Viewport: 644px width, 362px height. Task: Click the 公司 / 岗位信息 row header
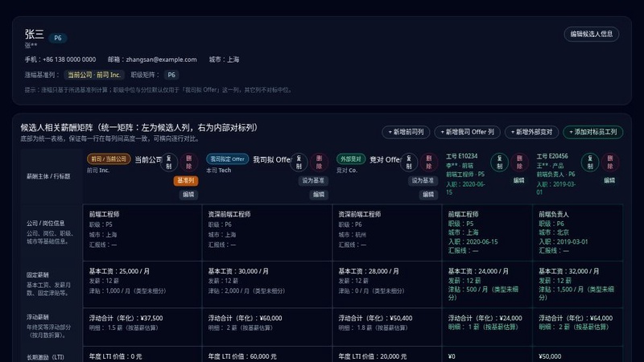(50, 232)
